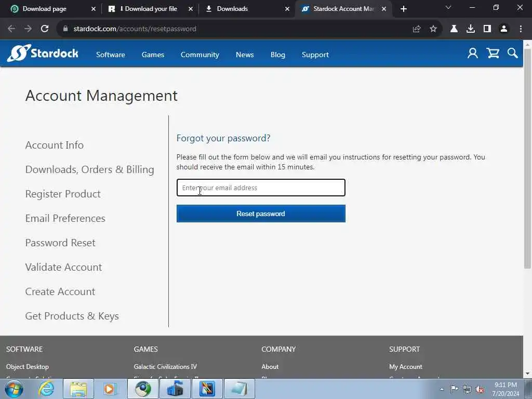
Task: Open the Support menu
Action: pyautogui.click(x=315, y=55)
